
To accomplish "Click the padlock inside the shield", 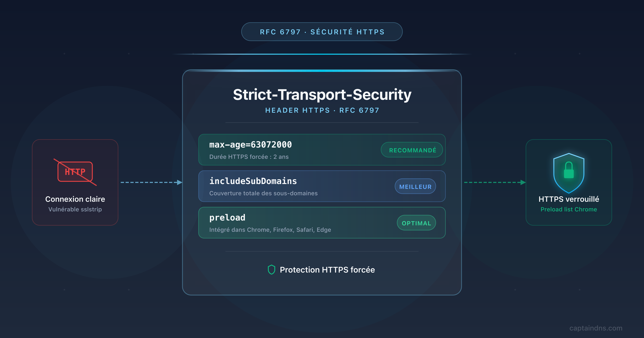I will pos(569,174).
